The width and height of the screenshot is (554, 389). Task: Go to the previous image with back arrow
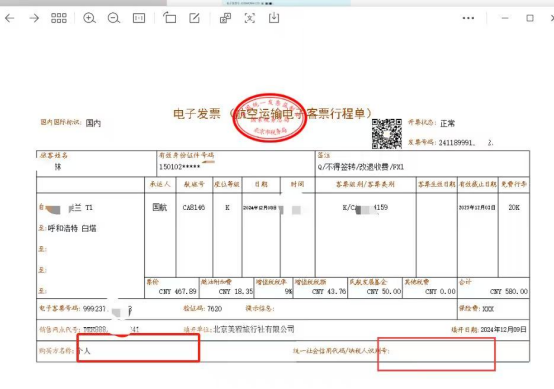(10, 18)
